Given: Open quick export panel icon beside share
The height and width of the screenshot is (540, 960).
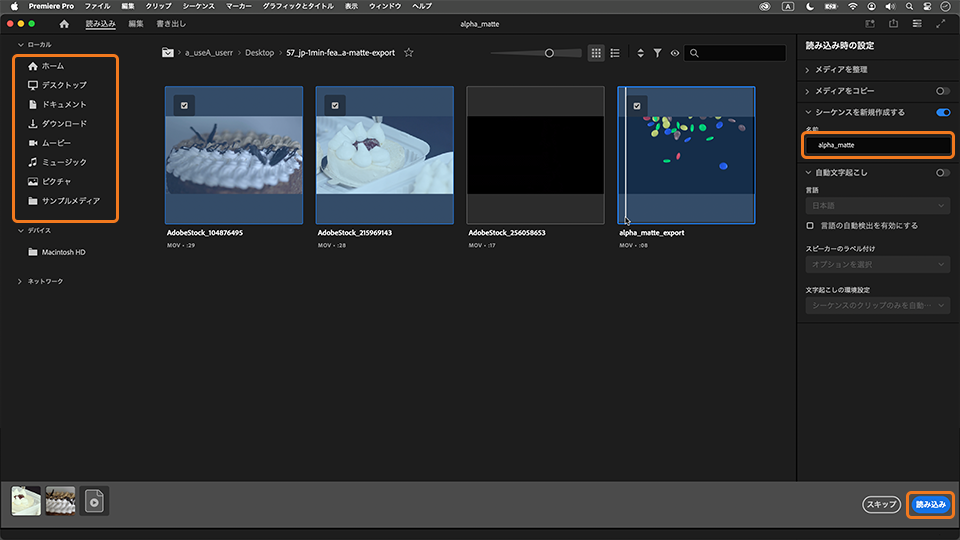Looking at the screenshot, I should 869,24.
